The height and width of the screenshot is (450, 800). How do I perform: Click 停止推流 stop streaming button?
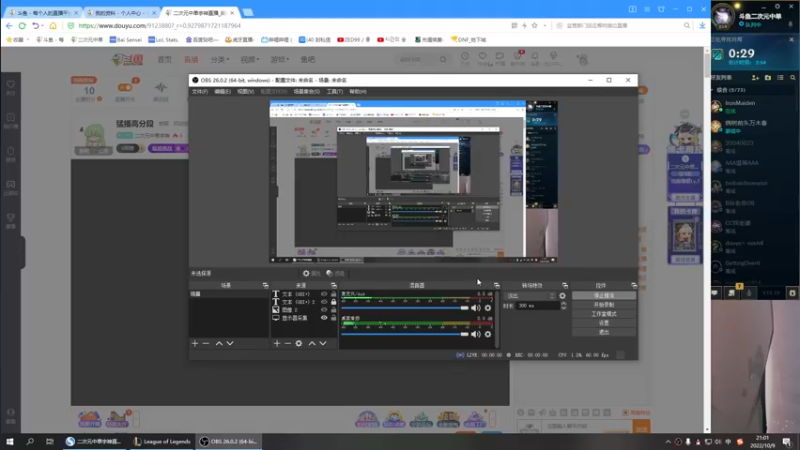pos(604,296)
